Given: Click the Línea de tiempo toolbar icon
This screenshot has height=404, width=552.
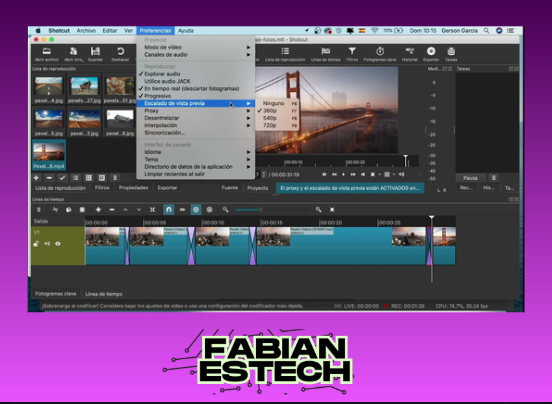Looking at the screenshot, I should [326, 51].
